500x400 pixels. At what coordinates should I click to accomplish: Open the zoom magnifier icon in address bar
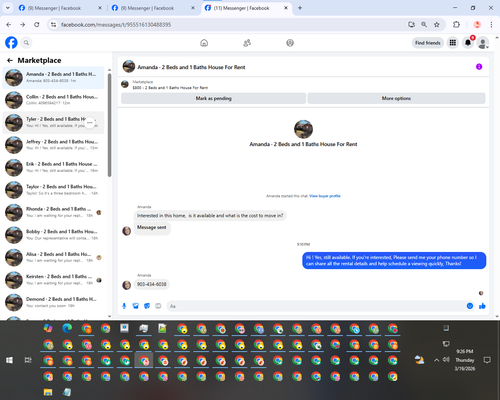[x=424, y=24]
